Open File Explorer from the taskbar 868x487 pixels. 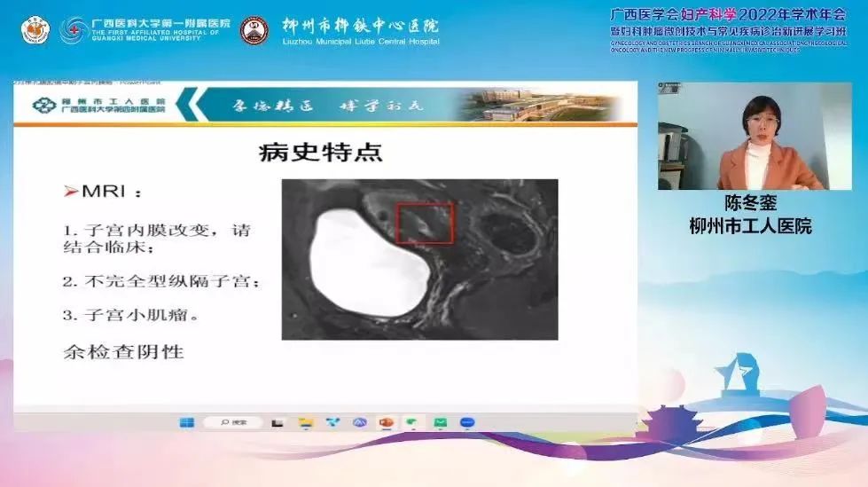pos(305,423)
